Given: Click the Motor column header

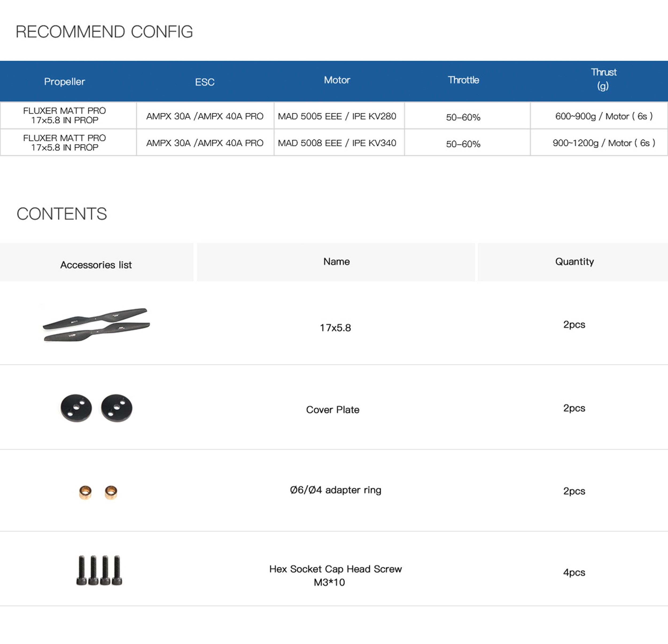Looking at the screenshot, I should point(337,80).
